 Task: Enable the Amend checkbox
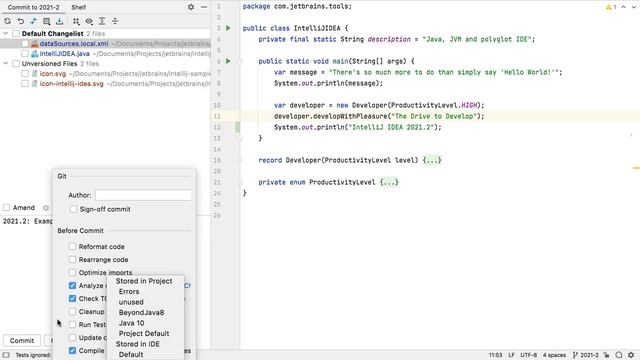7,208
